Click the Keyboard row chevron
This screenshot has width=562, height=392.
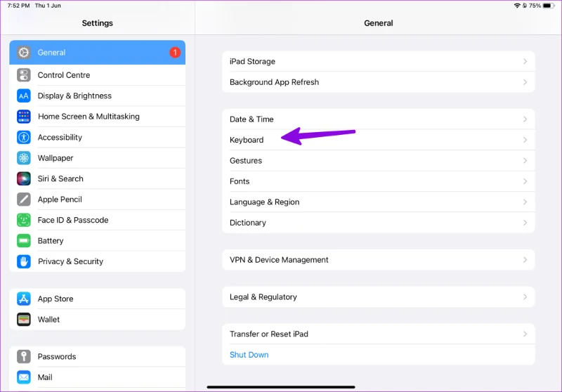pyautogui.click(x=525, y=140)
